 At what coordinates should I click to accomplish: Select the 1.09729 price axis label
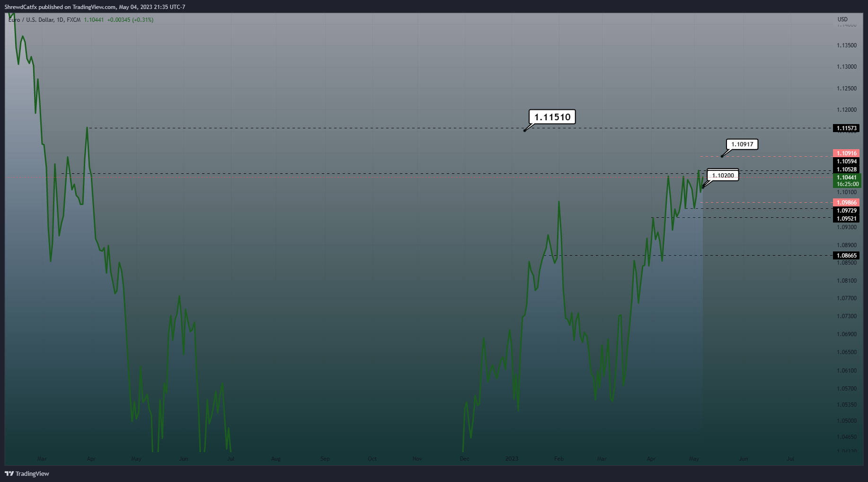pyautogui.click(x=846, y=211)
